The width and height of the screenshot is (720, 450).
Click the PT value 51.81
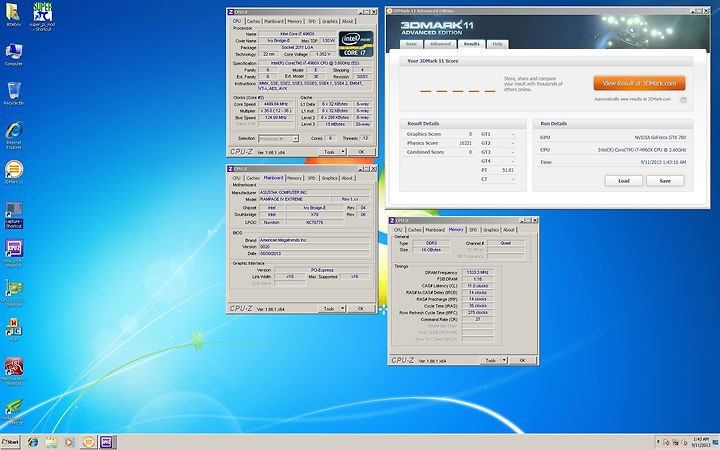tap(507, 170)
